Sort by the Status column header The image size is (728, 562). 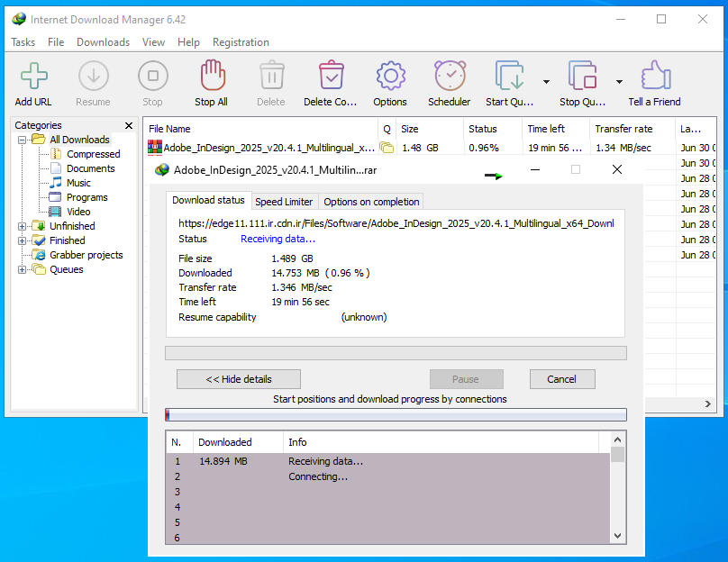coord(493,129)
